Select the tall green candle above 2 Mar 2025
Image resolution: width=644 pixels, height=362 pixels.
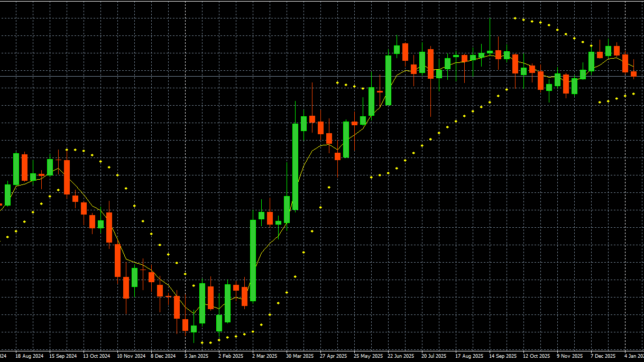tap(253, 260)
